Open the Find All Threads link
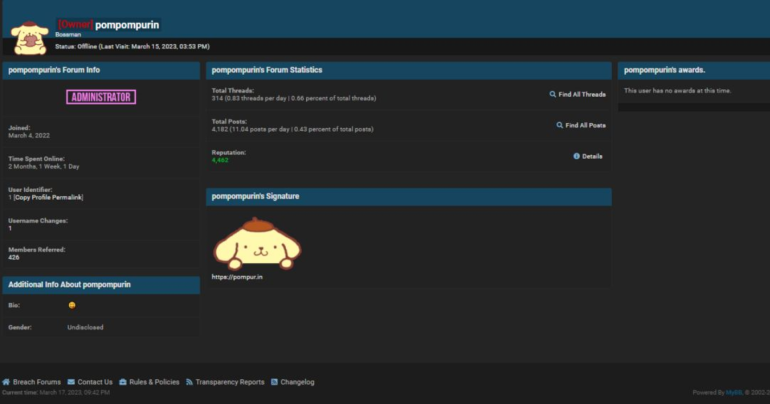Screen dimensions: 770x404 tap(582, 94)
